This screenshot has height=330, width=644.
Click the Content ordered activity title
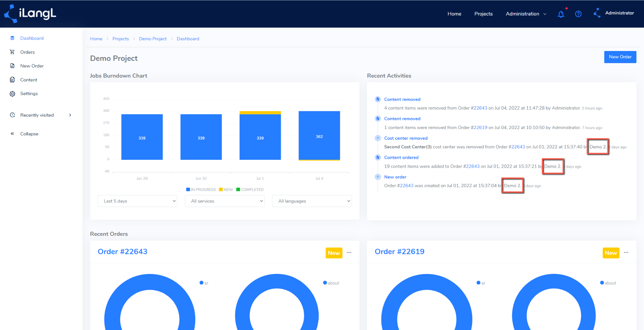[x=401, y=158]
